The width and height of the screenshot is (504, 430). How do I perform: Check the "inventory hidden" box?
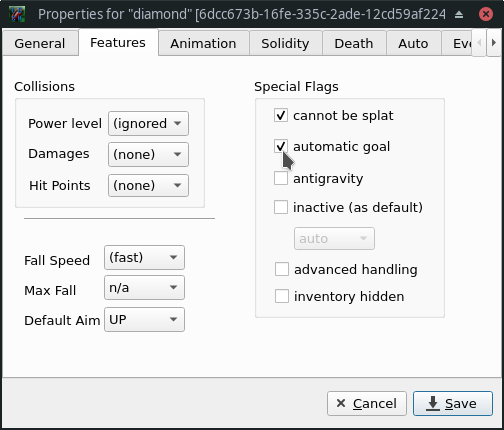coord(282,296)
